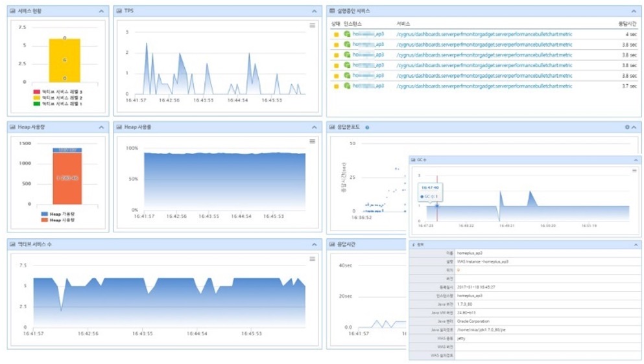Collapse the 서비스 현황 panel
644x364 pixels.
[101, 12]
